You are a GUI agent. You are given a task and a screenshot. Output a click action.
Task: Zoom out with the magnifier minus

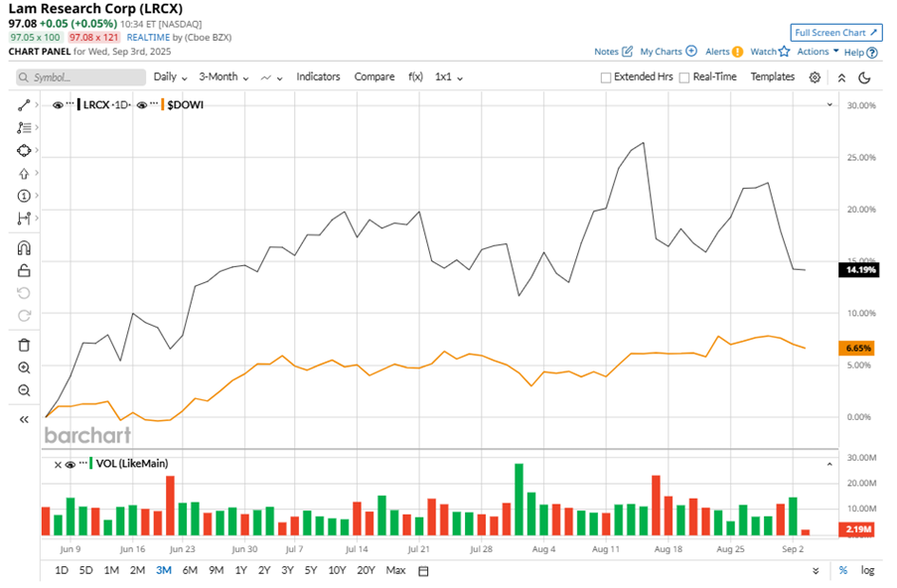[x=24, y=390]
